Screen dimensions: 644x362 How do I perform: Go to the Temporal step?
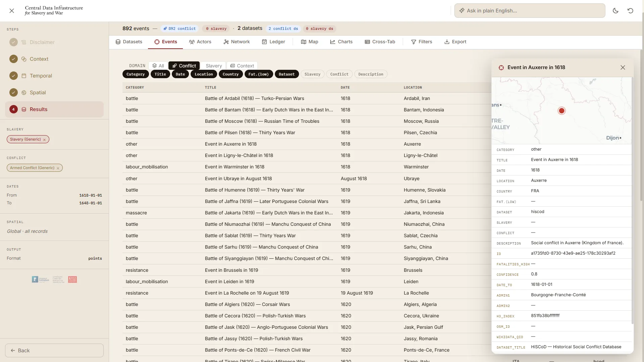(54, 76)
